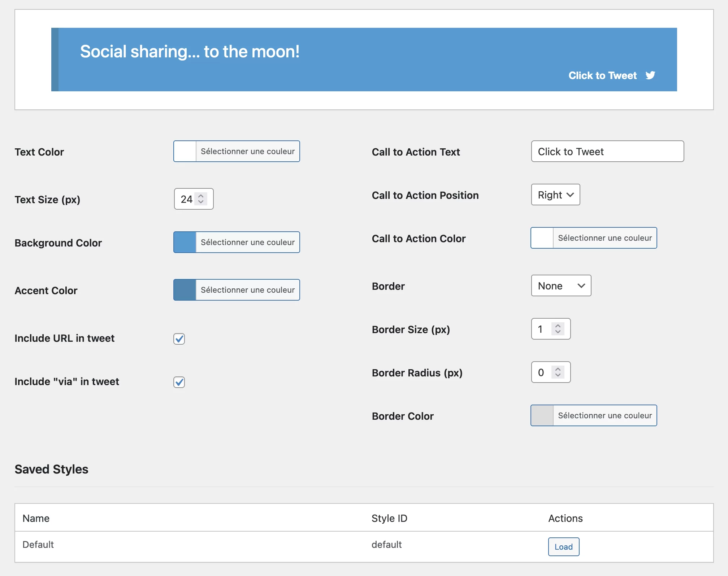Click the preview banner social sharing text
This screenshot has width=728, height=576.
pyautogui.click(x=190, y=52)
